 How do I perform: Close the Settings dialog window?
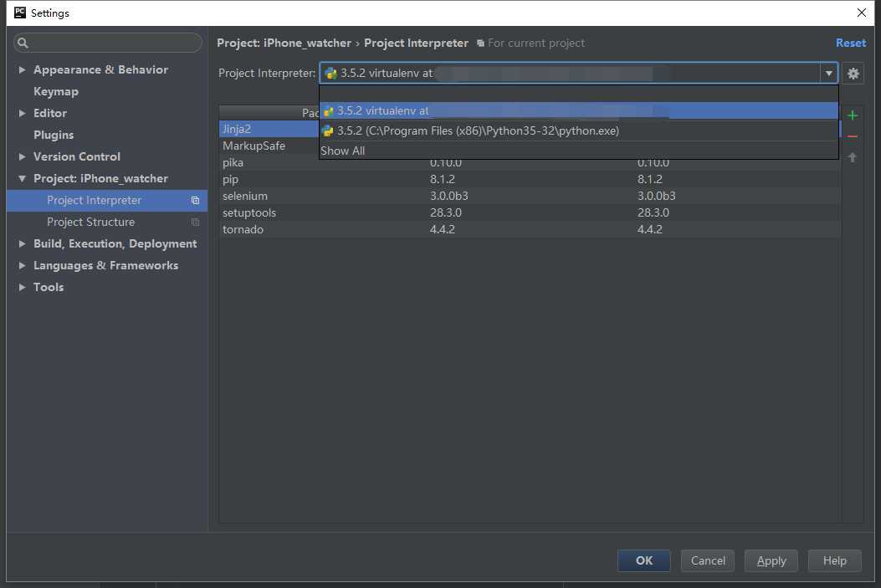(x=861, y=13)
